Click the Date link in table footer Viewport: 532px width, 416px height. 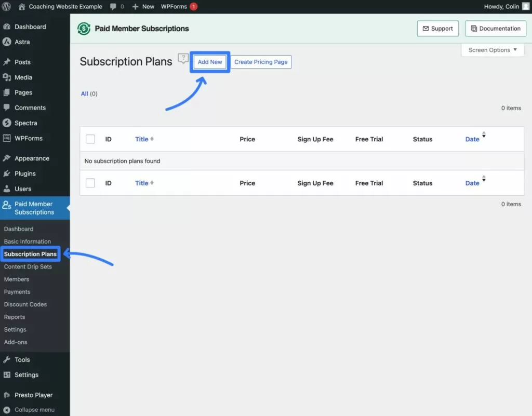(472, 183)
